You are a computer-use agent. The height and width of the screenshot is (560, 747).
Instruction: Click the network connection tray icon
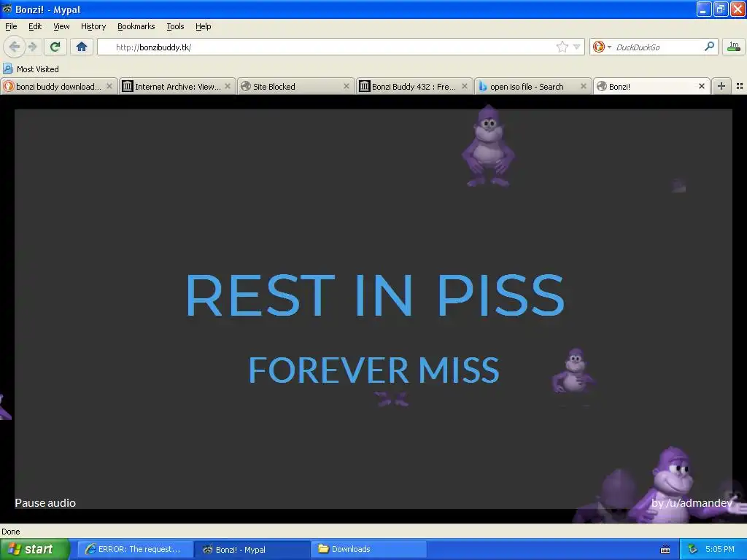692,549
